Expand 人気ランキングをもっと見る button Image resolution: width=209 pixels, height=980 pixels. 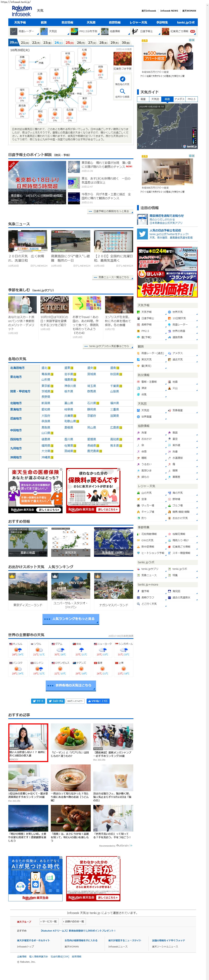[x=71, y=619]
